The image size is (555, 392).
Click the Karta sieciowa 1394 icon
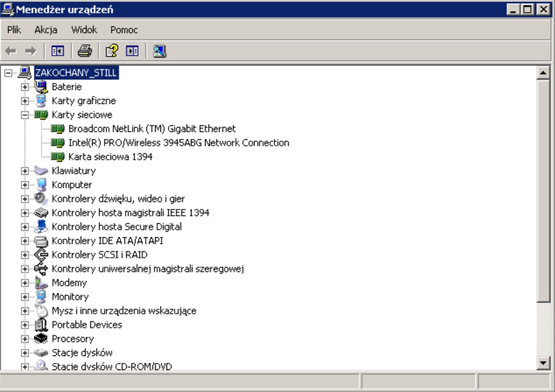pos(58,157)
